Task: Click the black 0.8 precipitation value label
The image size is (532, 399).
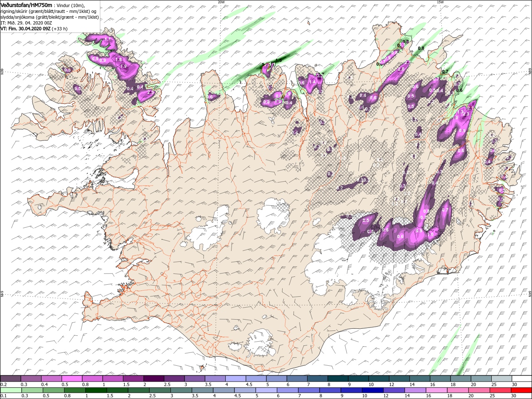Action: coord(421,49)
